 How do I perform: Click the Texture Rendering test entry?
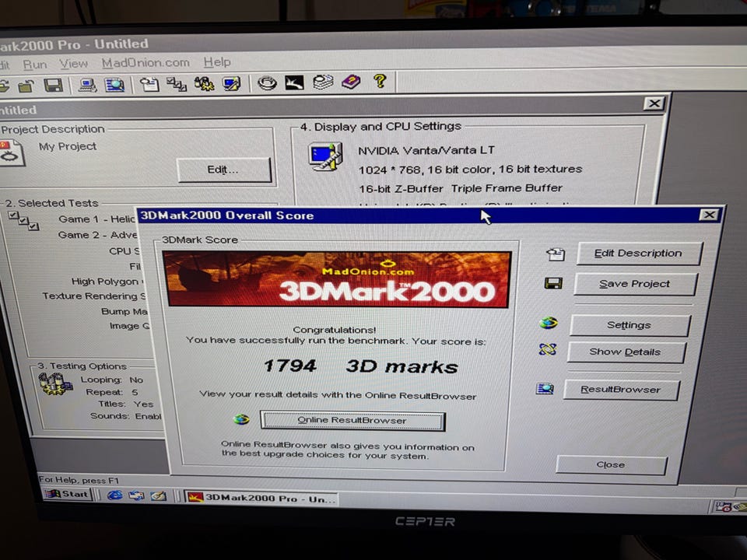(x=94, y=296)
